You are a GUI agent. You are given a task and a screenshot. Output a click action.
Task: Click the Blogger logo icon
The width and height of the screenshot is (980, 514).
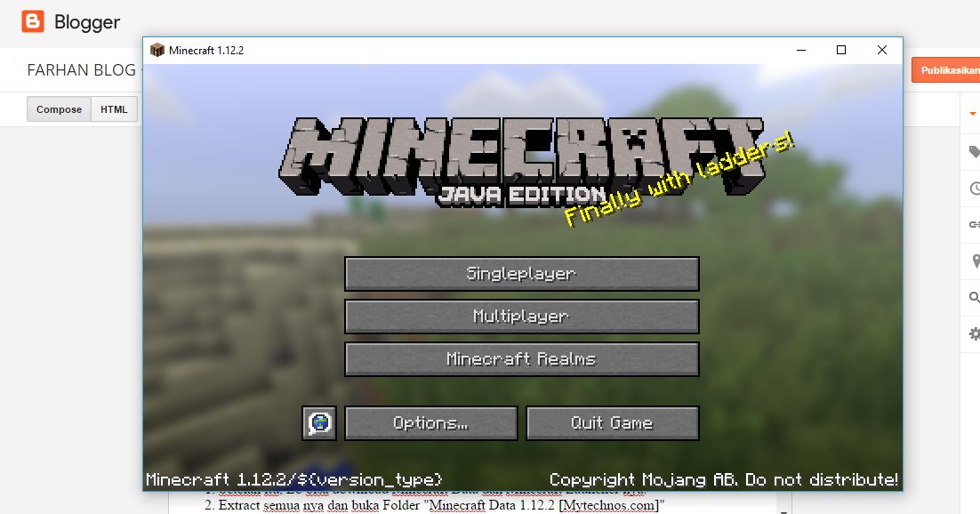[33, 21]
